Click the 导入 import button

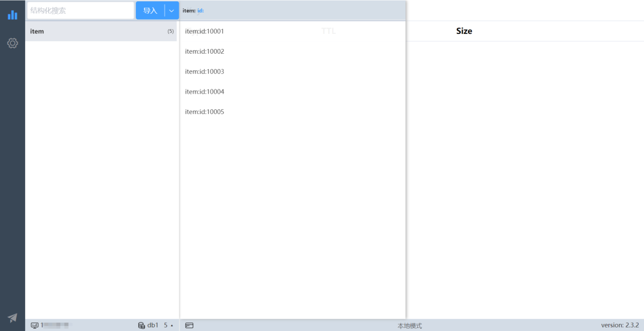150,11
